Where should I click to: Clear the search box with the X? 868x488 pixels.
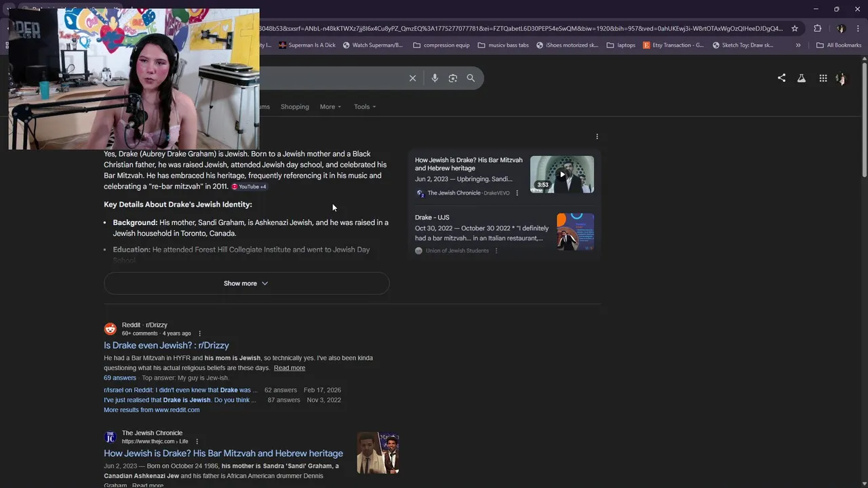[x=412, y=78]
